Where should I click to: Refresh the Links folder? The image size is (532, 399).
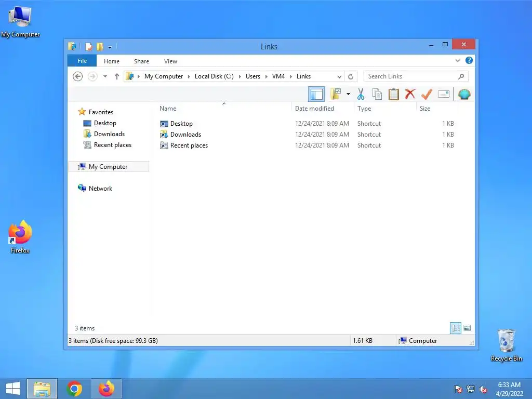coord(351,76)
